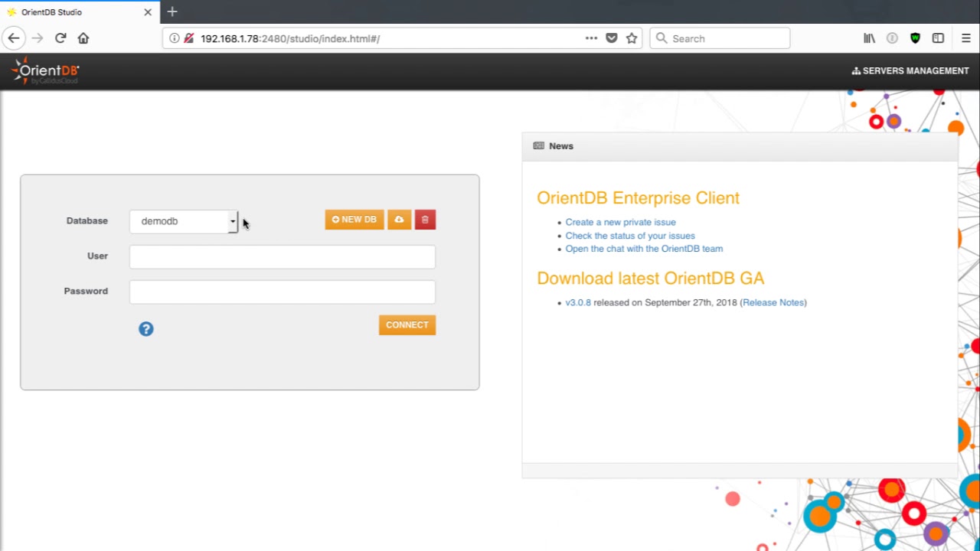Open the Database dropdown showing demodb
Screen dimensions: 980x551
coord(184,221)
